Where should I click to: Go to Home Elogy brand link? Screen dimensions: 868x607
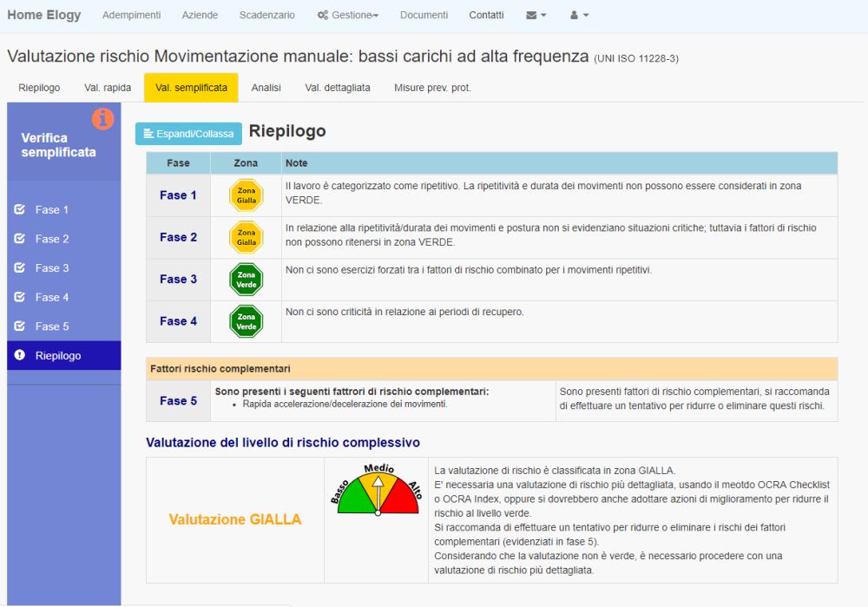[x=44, y=15]
